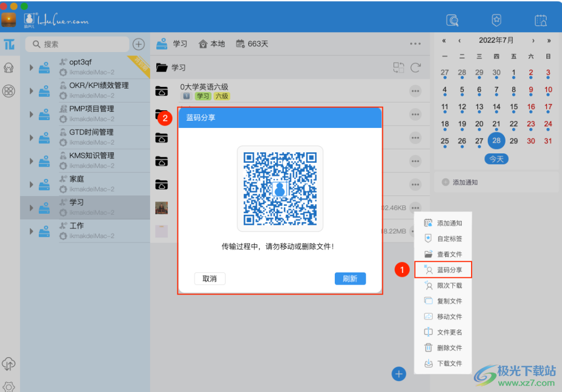Select the 工作 group in the sidebar
This screenshot has width=562, height=392.
click(85, 231)
